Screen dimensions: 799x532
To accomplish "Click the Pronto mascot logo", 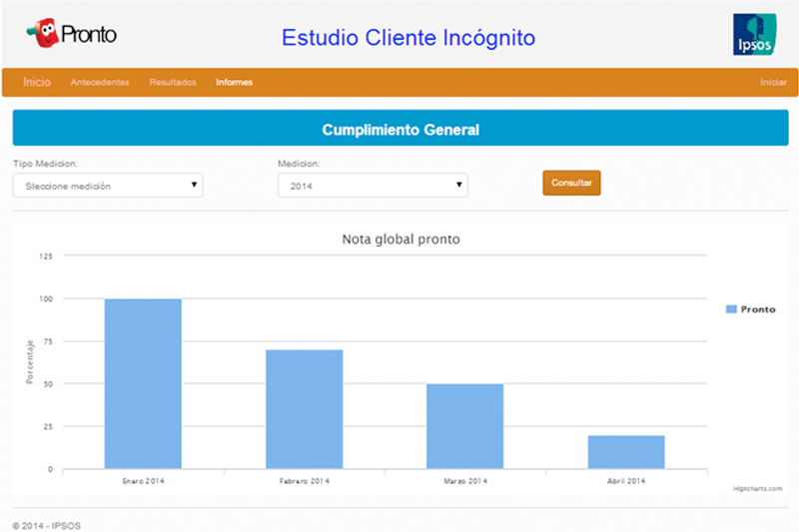I will pos(71,33).
